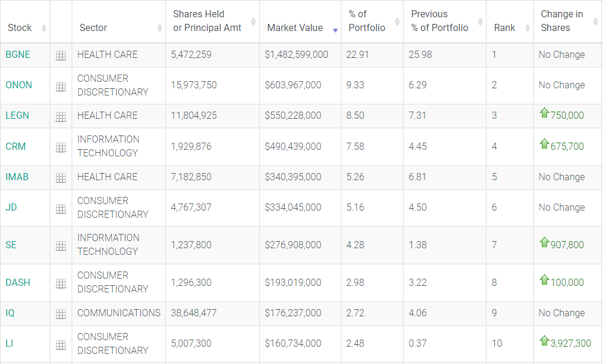
Task: Select market value $160,734,000
Action: coord(293,343)
